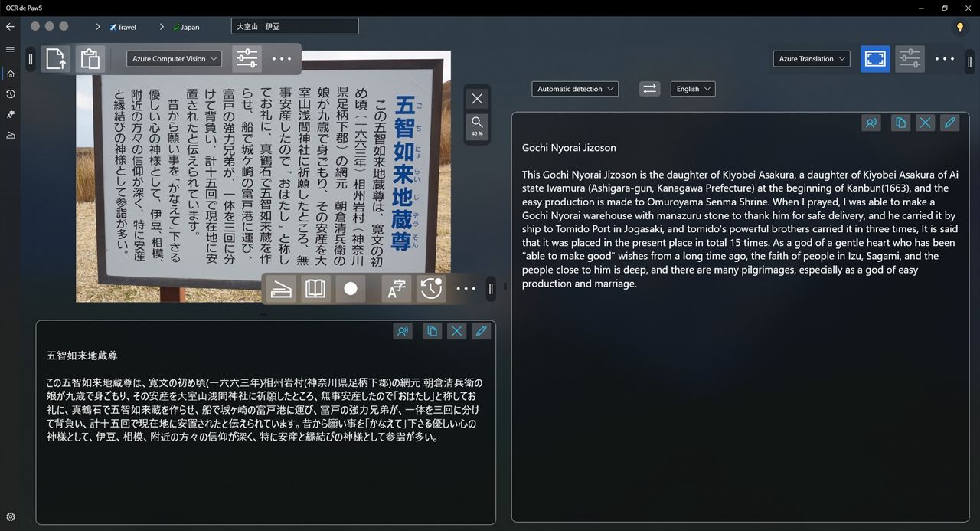
Task: Go to the Travel breadcrumb
Action: coord(123,27)
